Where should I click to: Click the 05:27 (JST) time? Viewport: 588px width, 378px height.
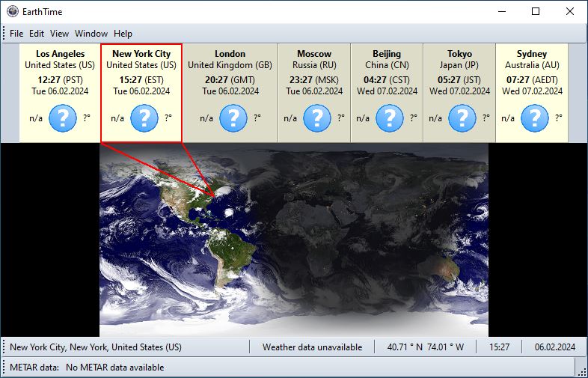point(459,80)
